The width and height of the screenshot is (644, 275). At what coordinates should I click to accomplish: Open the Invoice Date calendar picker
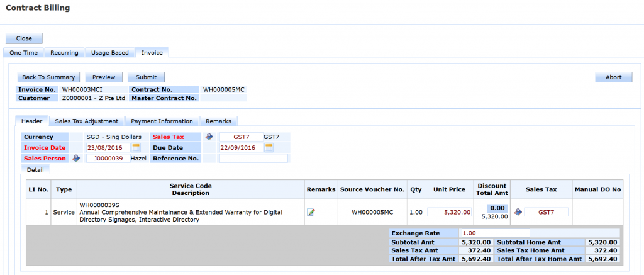point(136,147)
